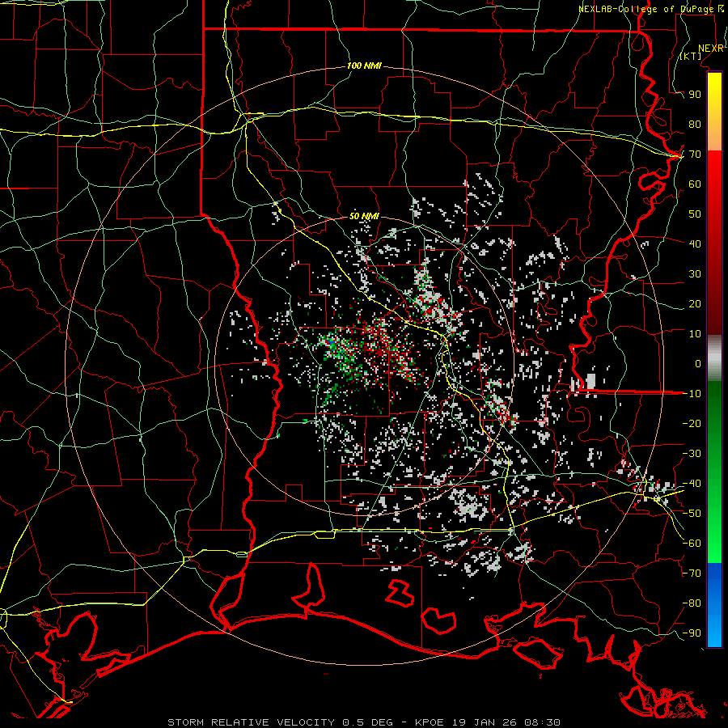728x728 pixels.
Task: Select the 50 knot scale label
Action: pyautogui.click(x=695, y=214)
